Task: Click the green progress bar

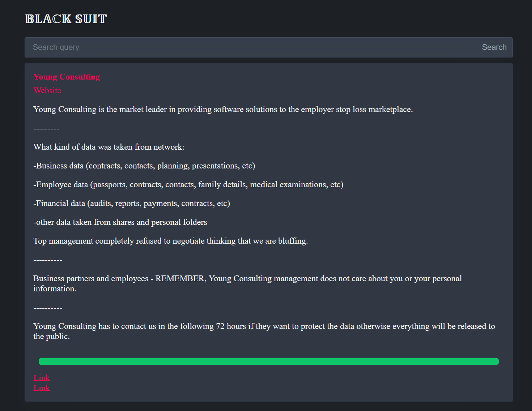Action: [x=268, y=361]
